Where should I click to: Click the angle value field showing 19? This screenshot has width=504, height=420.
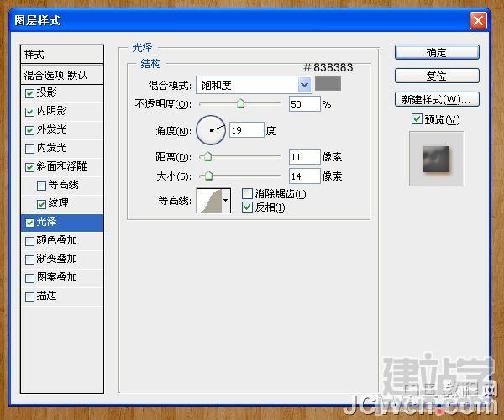tap(246, 130)
